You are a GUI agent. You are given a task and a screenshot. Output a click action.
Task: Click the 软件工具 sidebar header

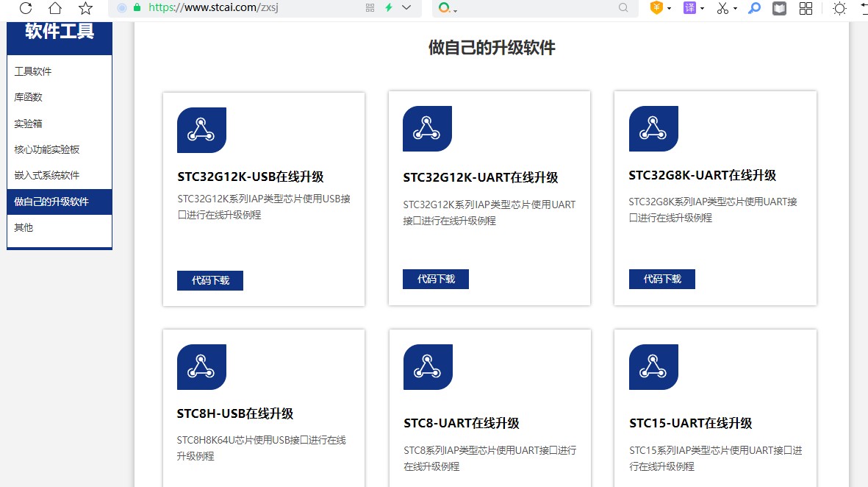coord(60,32)
